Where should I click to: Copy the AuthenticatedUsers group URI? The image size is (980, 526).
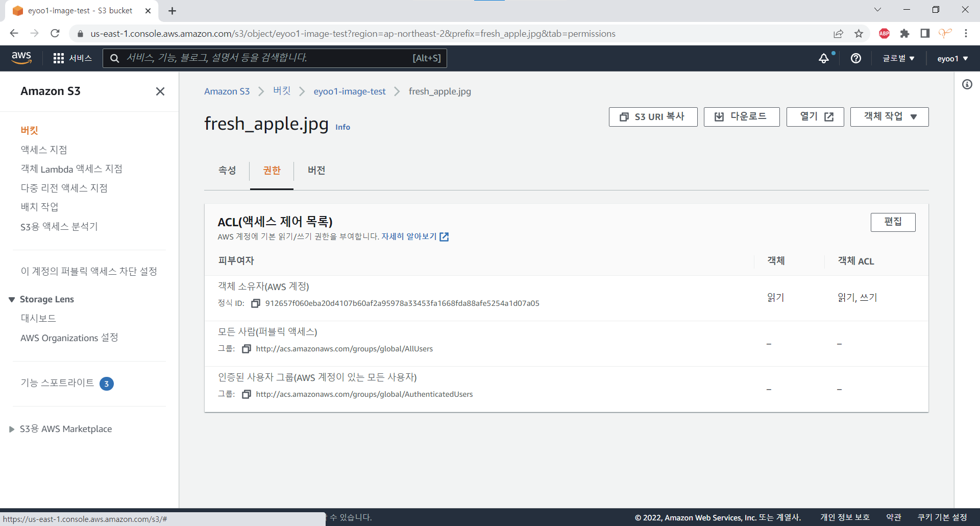click(x=247, y=394)
